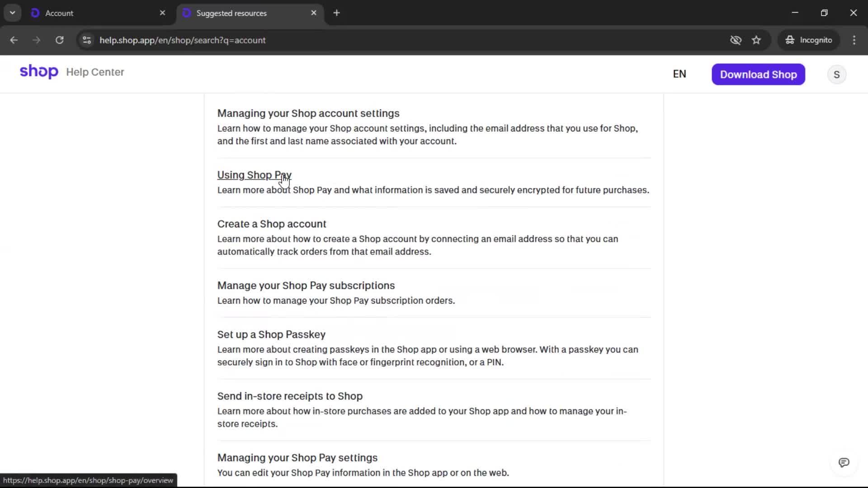
Task: Click the third-party cookies blocked eye icon
Action: click(736, 40)
